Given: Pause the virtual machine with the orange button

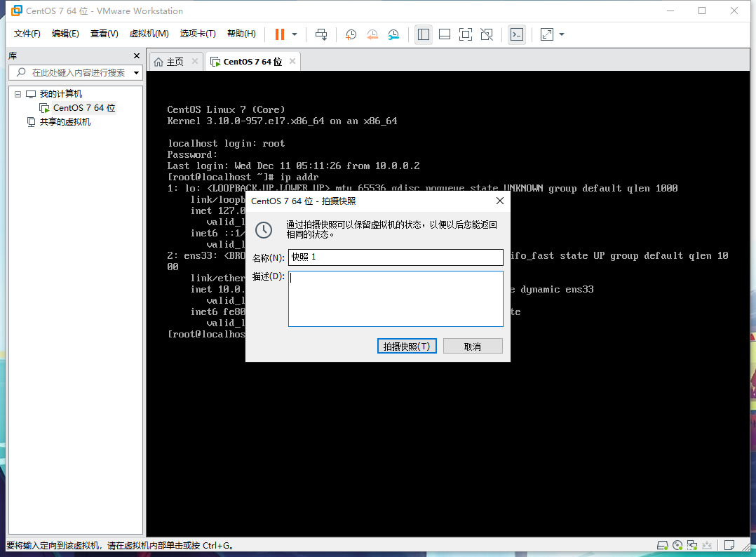Looking at the screenshot, I should [x=280, y=34].
